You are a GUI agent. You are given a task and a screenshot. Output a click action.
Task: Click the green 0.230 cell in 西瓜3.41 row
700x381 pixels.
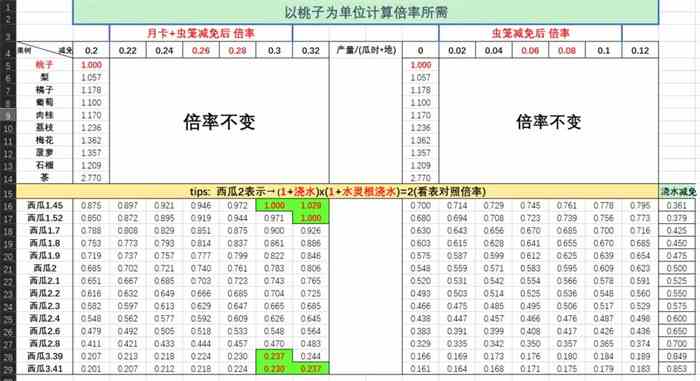click(274, 368)
